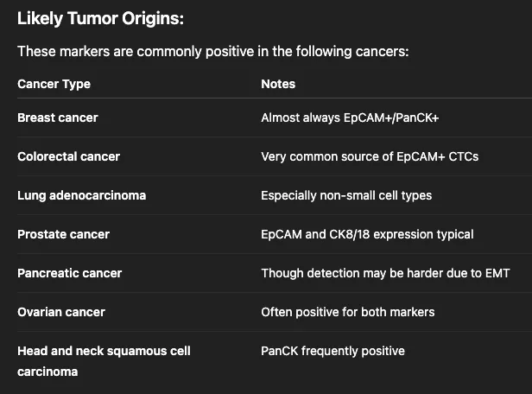Click the "Likely Tumor Origins:" heading
The height and width of the screenshot is (394, 532).
[99, 20]
